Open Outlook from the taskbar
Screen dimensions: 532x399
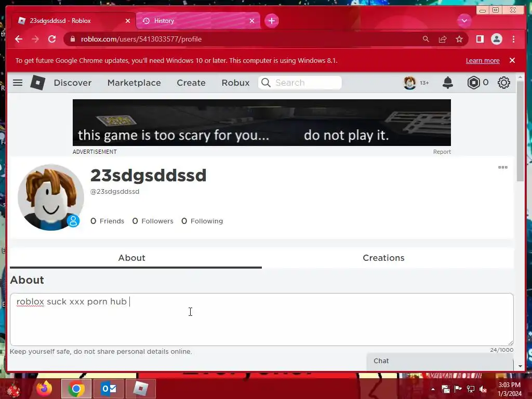[x=109, y=389]
